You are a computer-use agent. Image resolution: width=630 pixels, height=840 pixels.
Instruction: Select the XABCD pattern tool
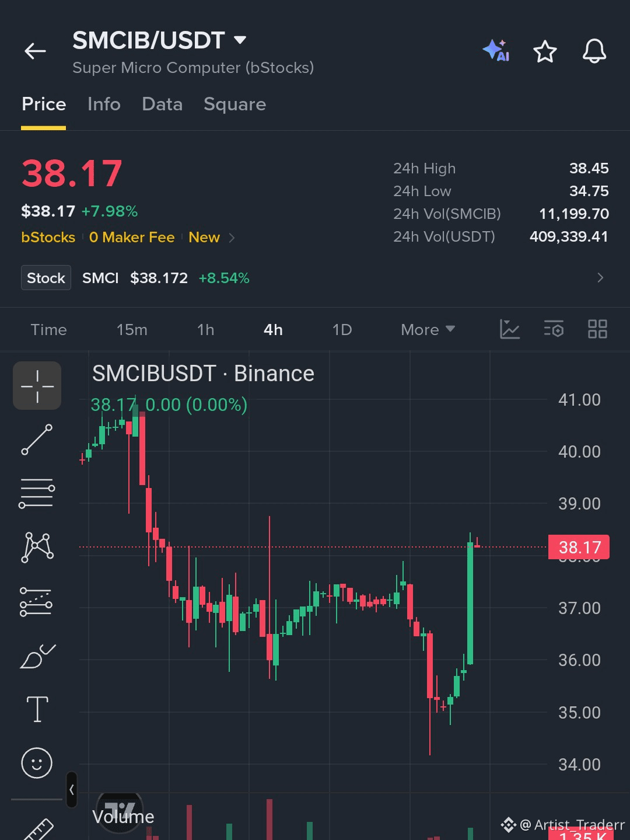[37, 547]
